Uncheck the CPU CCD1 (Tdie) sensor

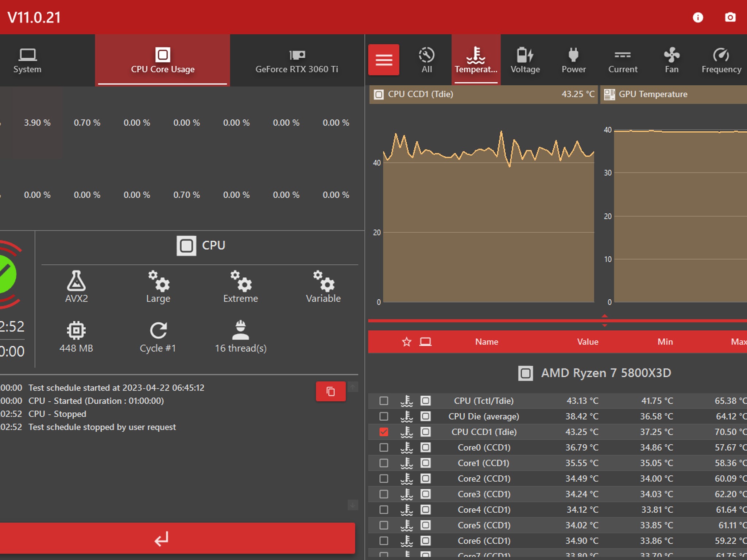coord(383,432)
